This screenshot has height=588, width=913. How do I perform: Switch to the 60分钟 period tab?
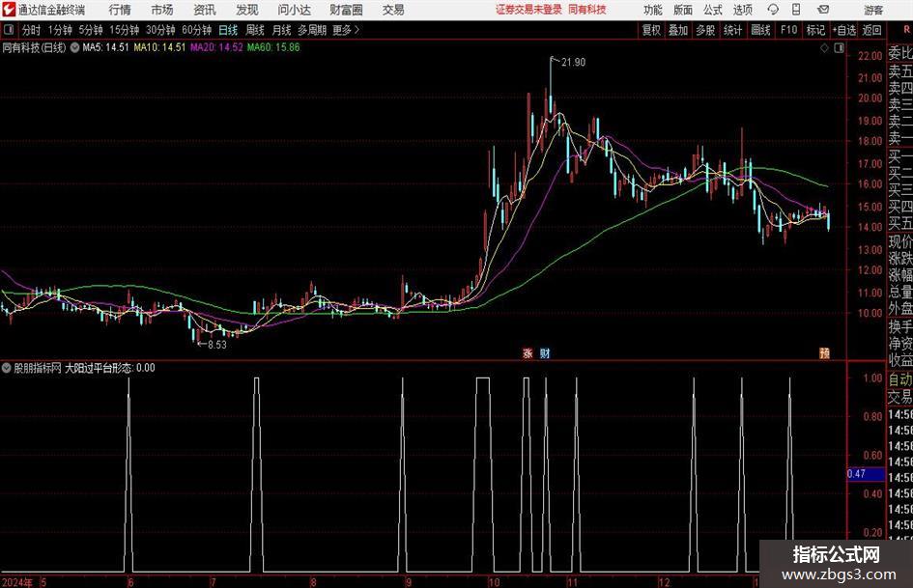pyautogui.click(x=196, y=30)
